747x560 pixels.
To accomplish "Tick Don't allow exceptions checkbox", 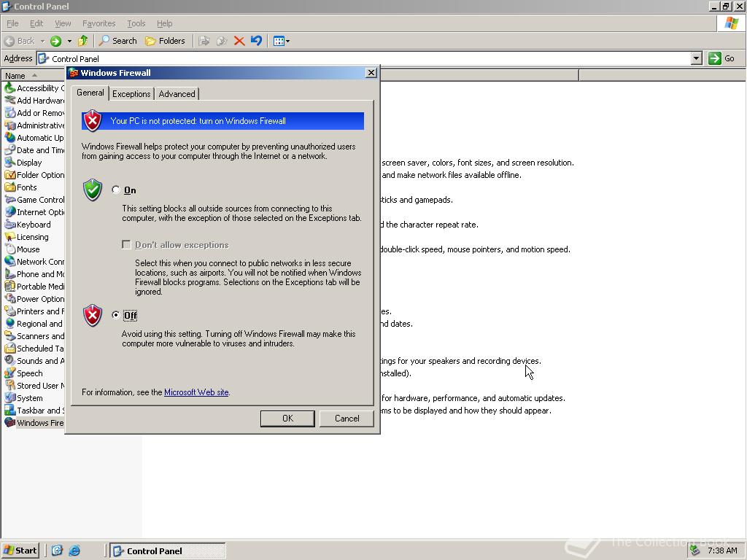I will click(x=126, y=245).
